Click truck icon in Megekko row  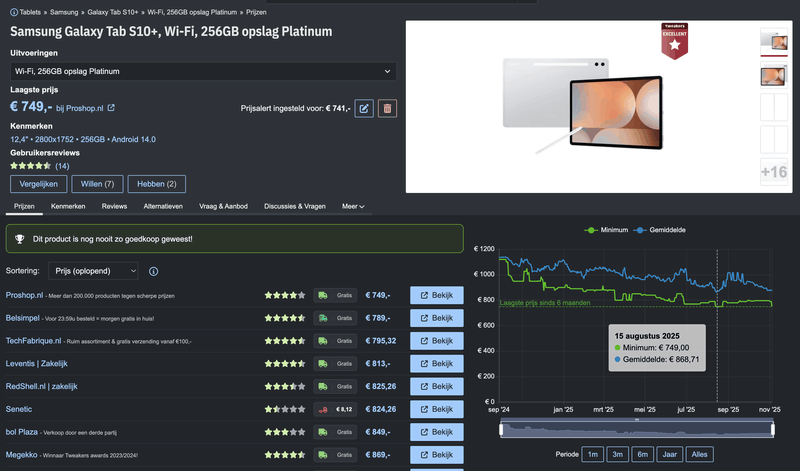pos(323,455)
